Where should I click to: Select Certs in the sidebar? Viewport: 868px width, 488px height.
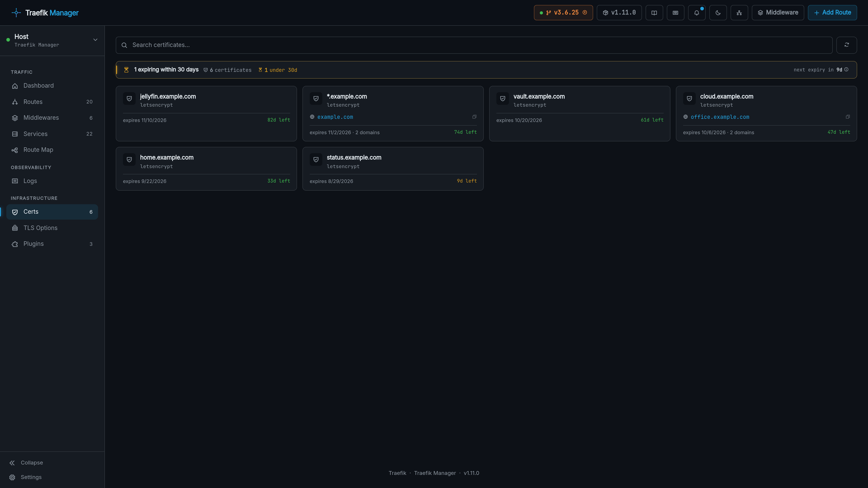pyautogui.click(x=52, y=212)
